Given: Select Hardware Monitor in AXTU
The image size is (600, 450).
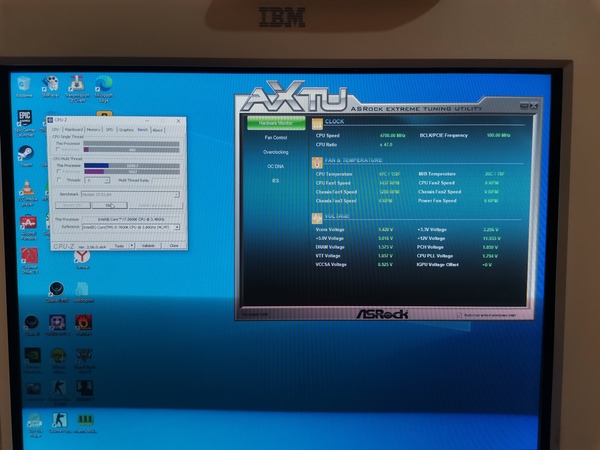Looking at the screenshot, I should [x=276, y=123].
